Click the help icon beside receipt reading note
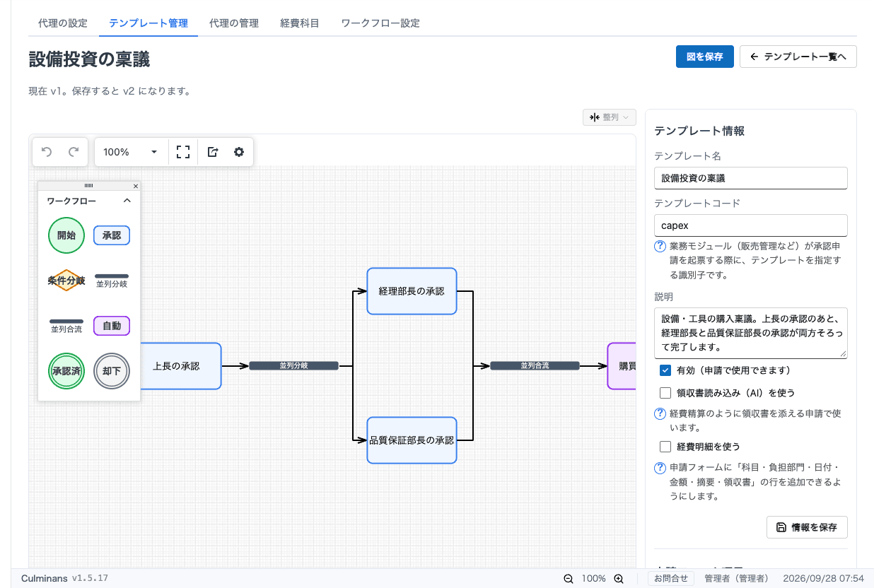Image resolution: width=874 pixels, height=588 pixels. click(660, 414)
